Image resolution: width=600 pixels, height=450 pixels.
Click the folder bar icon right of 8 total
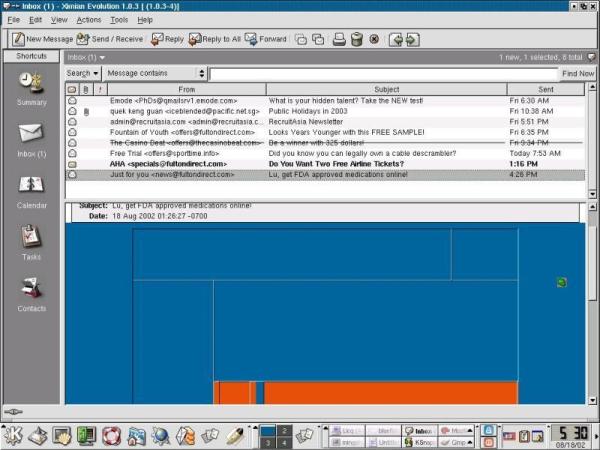click(591, 57)
